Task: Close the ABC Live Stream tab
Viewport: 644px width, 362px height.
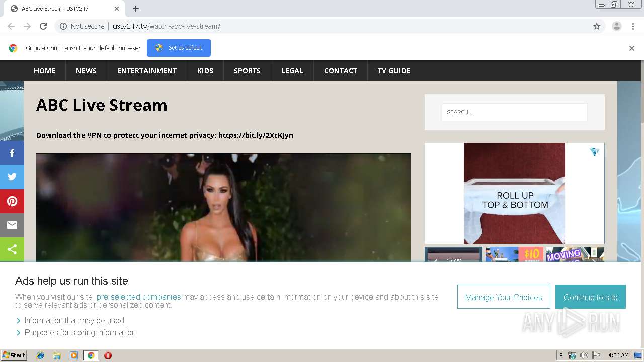Action: click(117, 9)
